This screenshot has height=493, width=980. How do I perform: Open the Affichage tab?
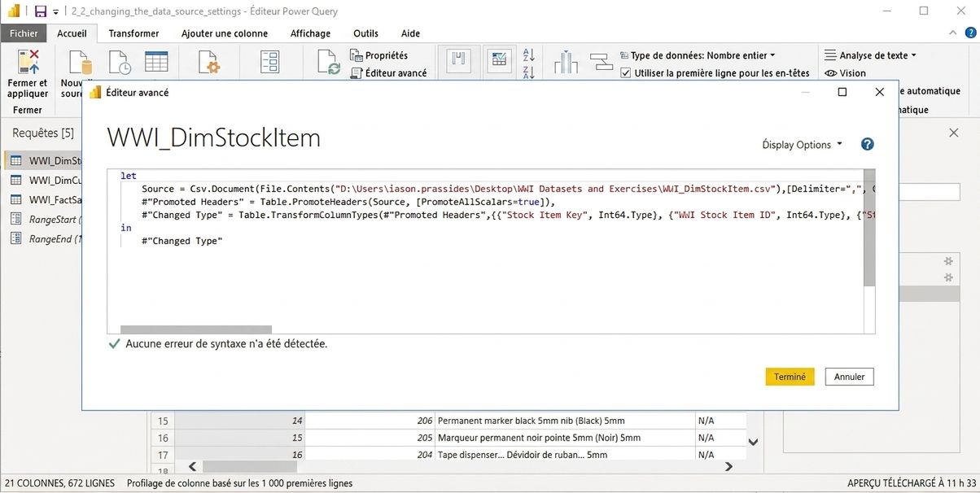310,33
